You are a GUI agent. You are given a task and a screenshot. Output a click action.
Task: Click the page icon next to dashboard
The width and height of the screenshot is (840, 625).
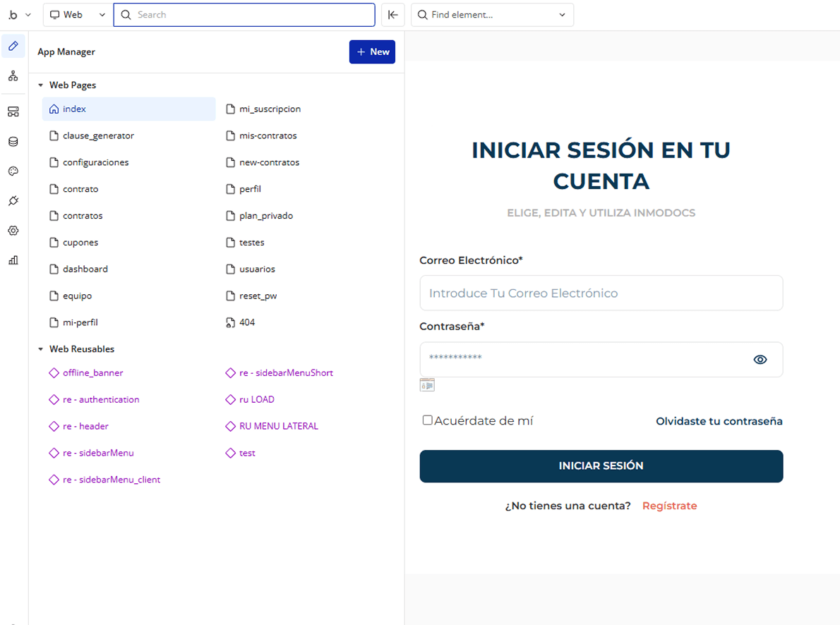(54, 269)
